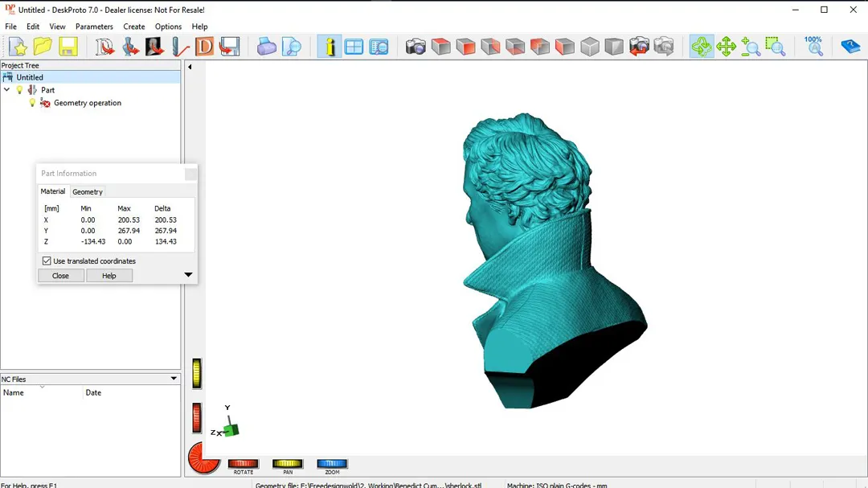Activate the green pan arrows tool
Screen dimensions: 868x488
(x=726, y=47)
